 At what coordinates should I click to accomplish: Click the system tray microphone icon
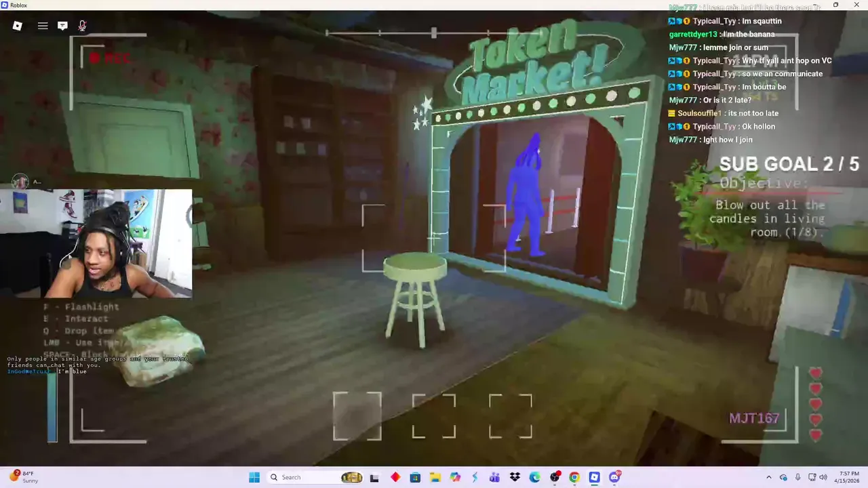797,477
